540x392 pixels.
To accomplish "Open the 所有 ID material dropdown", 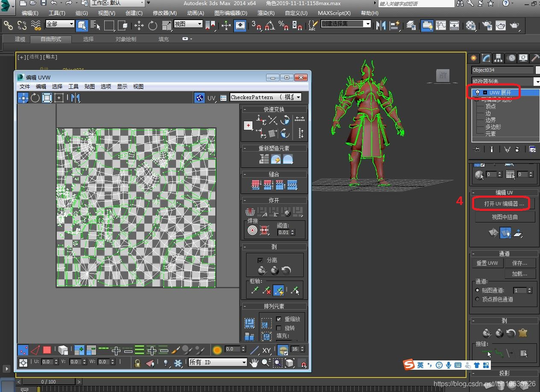I will pyautogui.click(x=218, y=362).
